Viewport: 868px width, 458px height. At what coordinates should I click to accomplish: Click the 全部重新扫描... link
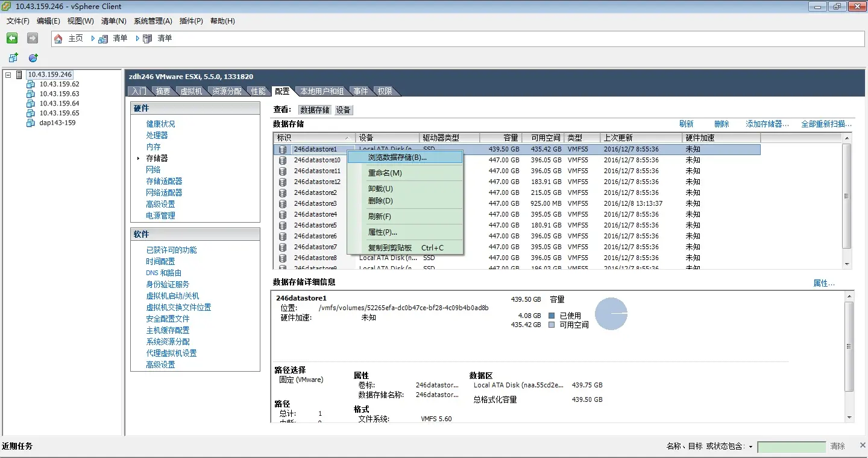click(826, 124)
